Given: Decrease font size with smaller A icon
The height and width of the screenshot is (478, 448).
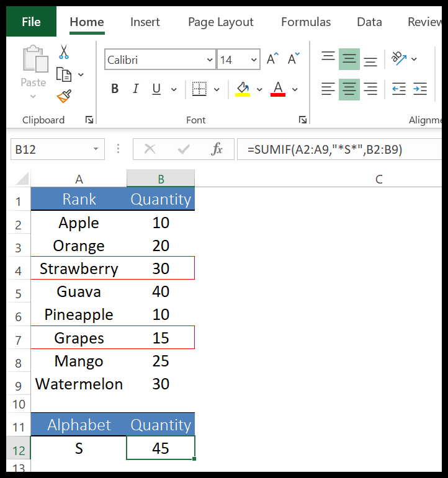Looking at the screenshot, I should pyautogui.click(x=293, y=58).
